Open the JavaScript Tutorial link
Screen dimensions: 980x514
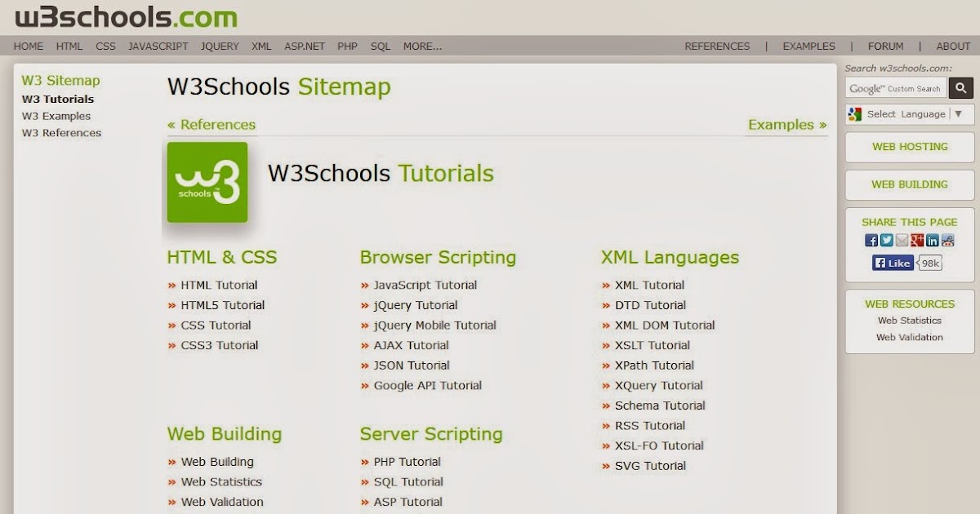425,286
